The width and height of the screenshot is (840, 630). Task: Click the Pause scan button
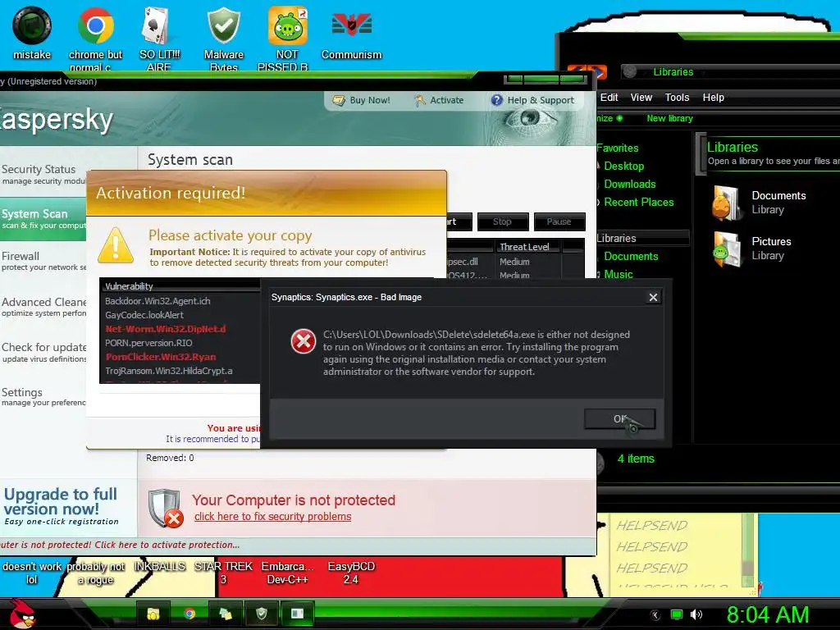click(559, 221)
